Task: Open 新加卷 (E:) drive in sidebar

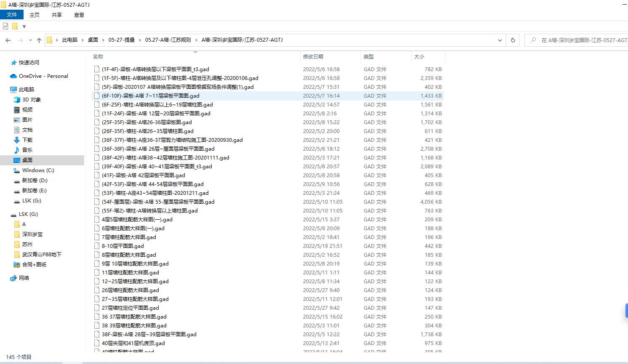Action: click(35, 191)
